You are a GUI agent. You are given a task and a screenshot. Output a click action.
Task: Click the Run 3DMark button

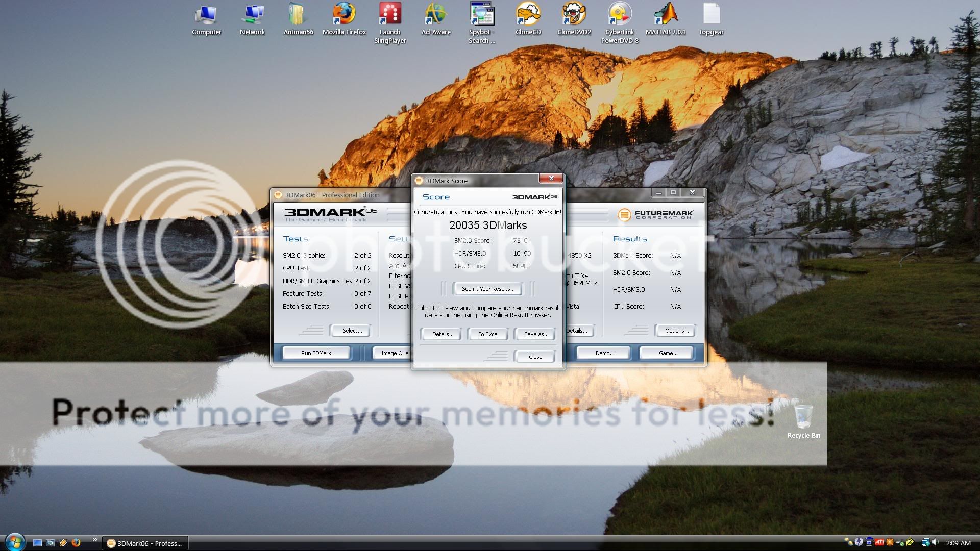(x=316, y=353)
